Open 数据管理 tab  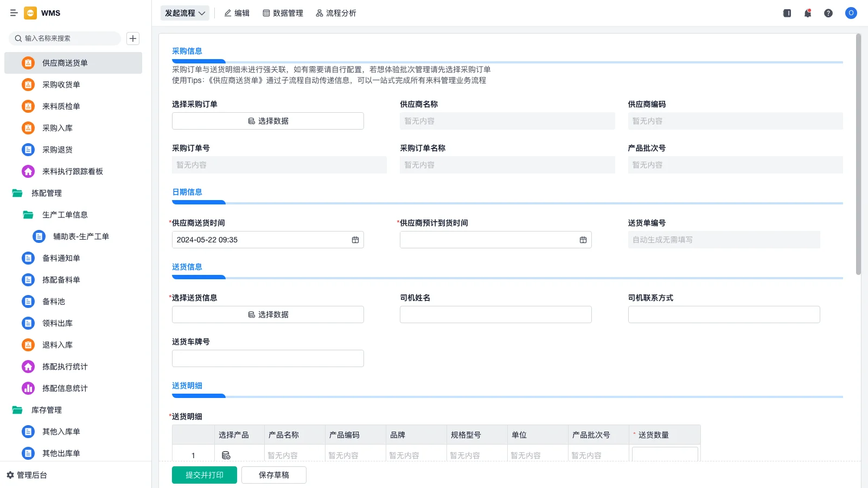[283, 13]
